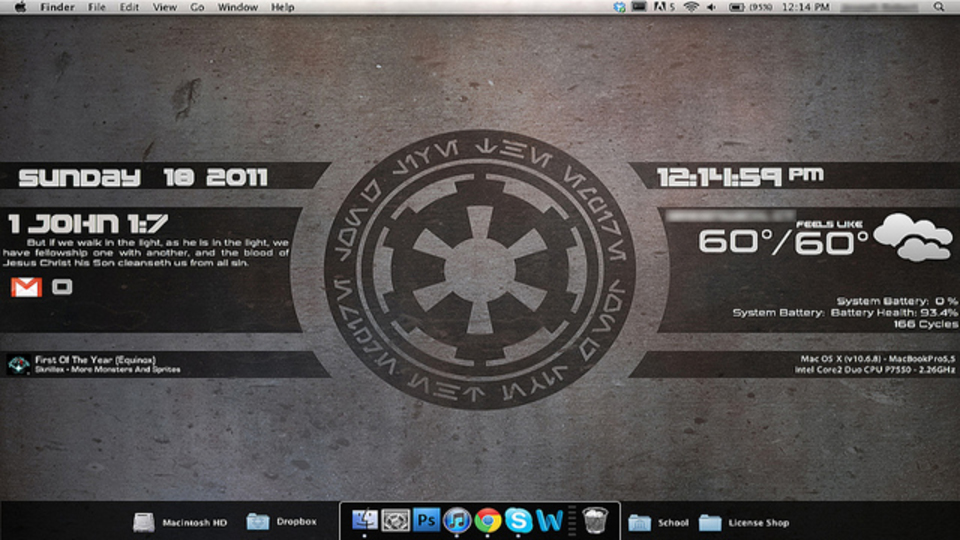Open iTunes from the Dock
The width and height of the screenshot is (960, 540).
click(x=457, y=520)
